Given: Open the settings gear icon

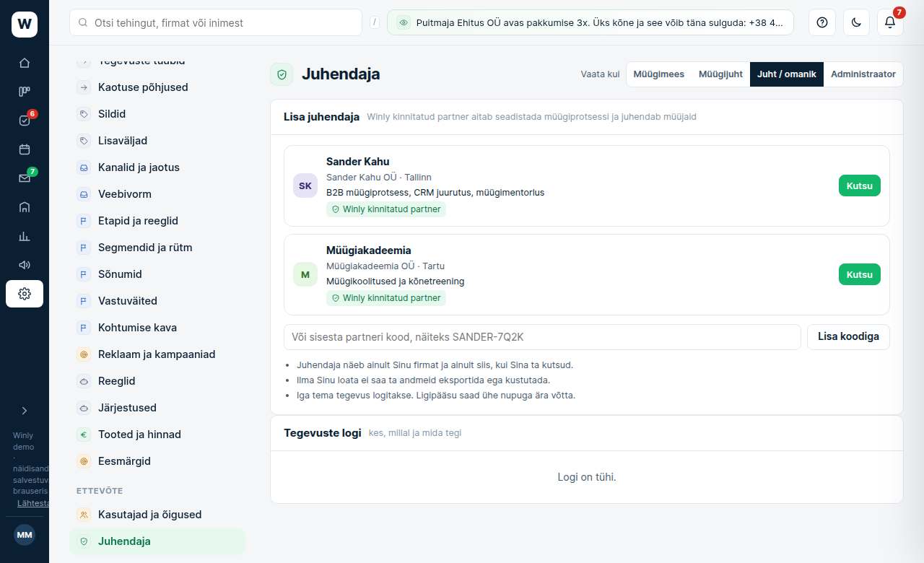Looking at the screenshot, I should tap(25, 294).
